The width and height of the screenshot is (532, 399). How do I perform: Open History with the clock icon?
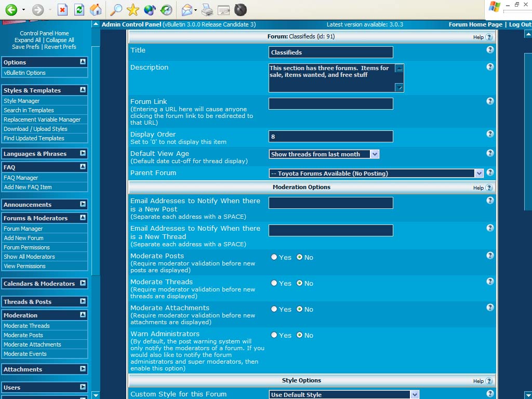[166, 10]
